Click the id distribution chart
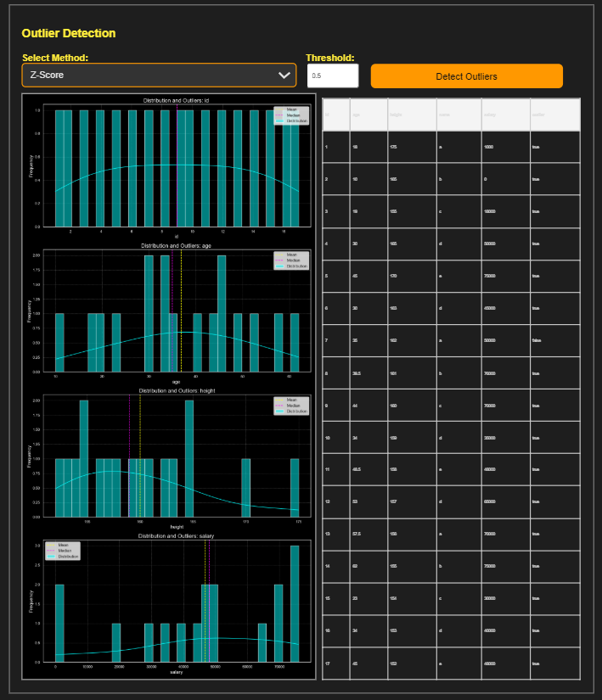Viewport: 602px width, 700px height. coord(177,168)
